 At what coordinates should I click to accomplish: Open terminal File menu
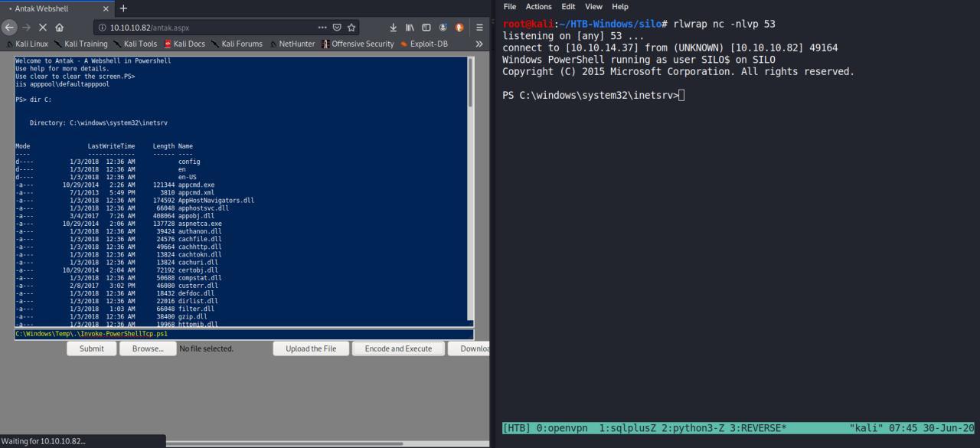click(510, 6)
